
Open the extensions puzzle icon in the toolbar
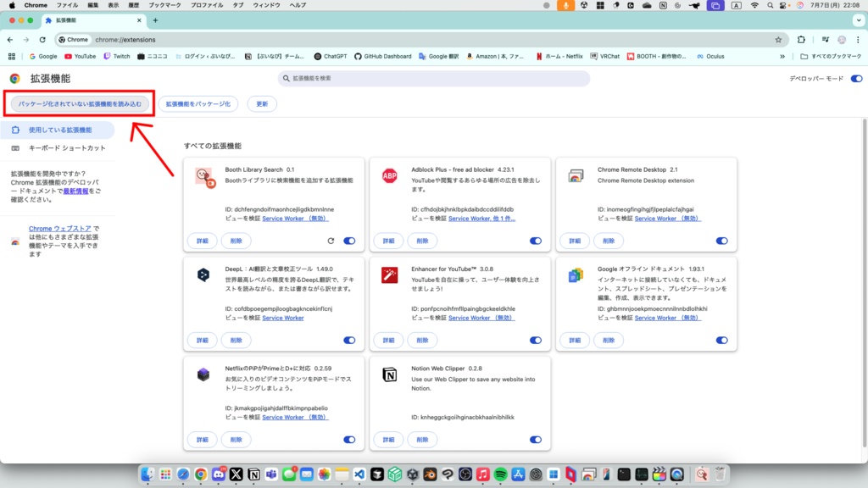coord(802,39)
